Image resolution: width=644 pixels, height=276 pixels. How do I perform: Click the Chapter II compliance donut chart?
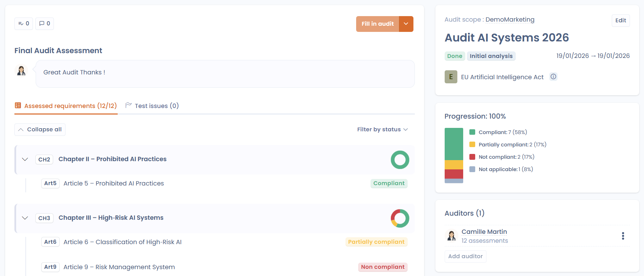[x=400, y=160]
